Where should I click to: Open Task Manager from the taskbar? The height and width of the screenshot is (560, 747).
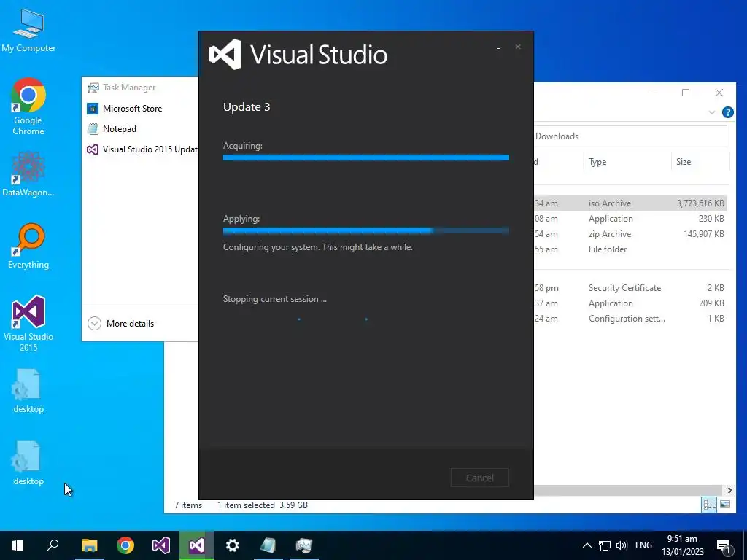(x=304, y=545)
